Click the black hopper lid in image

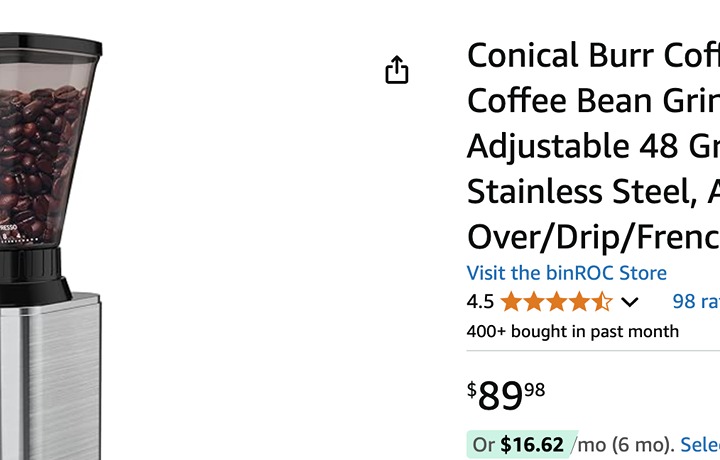coord(51,48)
